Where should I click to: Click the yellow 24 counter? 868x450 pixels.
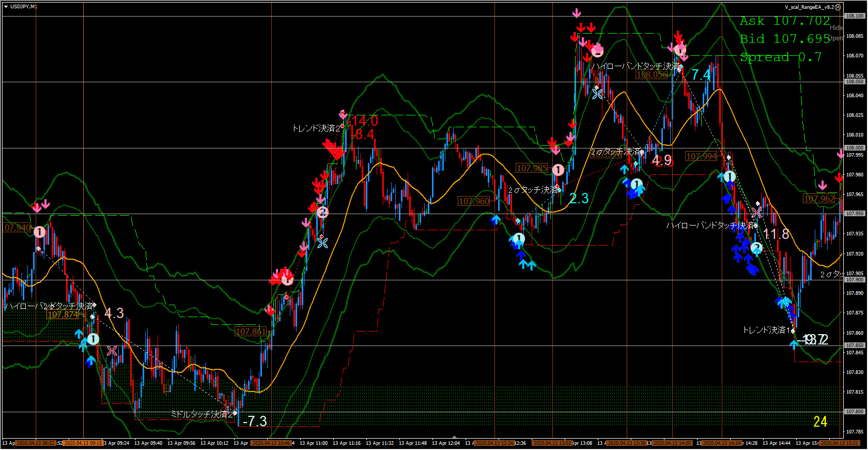click(820, 422)
